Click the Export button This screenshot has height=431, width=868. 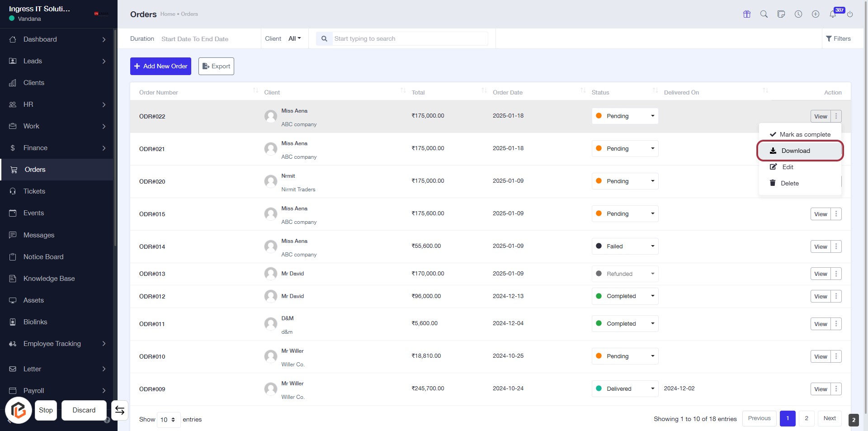(x=216, y=66)
